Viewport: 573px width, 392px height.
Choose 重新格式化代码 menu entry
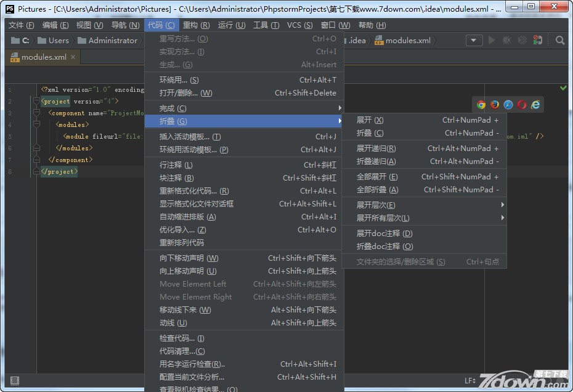click(193, 191)
